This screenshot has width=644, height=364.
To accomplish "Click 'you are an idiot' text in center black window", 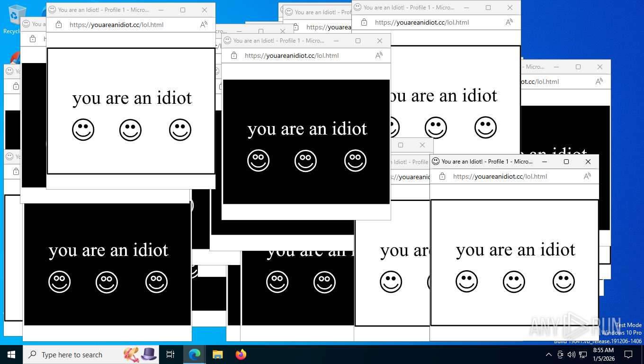I will 307,129.
